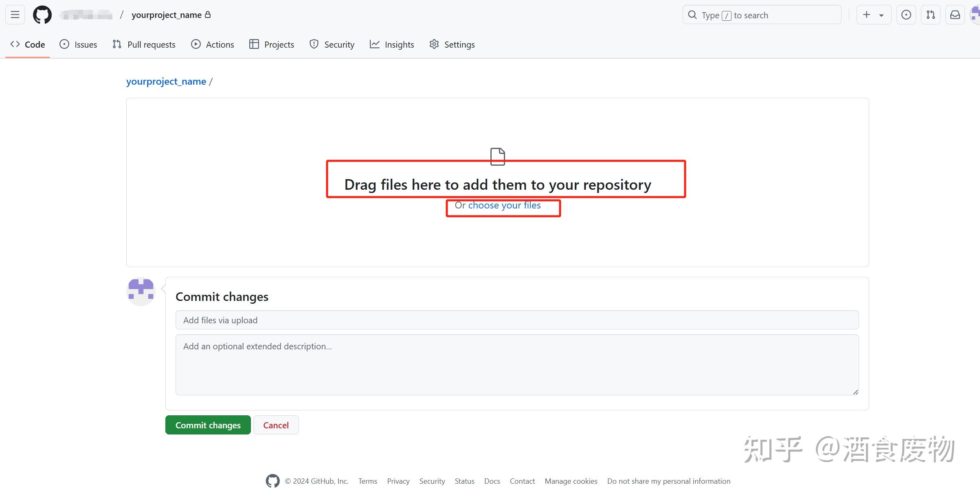
Task: Open the global navigation hamburger menu
Action: (15, 14)
